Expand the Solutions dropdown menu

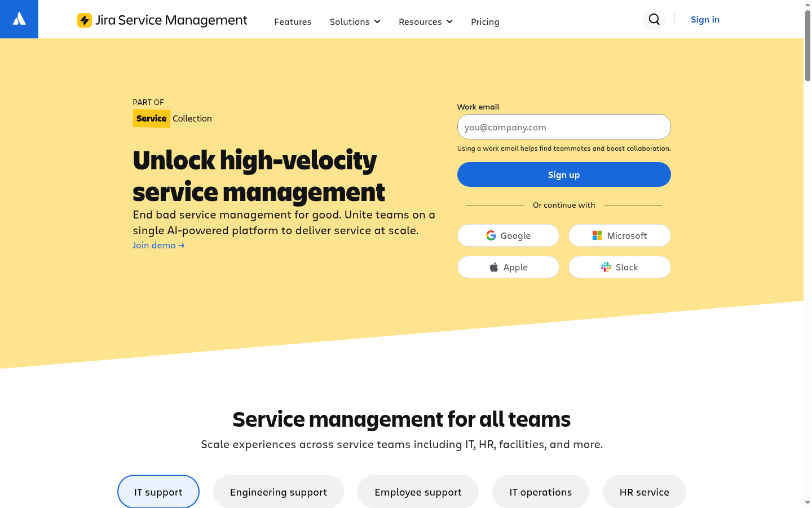(355, 21)
